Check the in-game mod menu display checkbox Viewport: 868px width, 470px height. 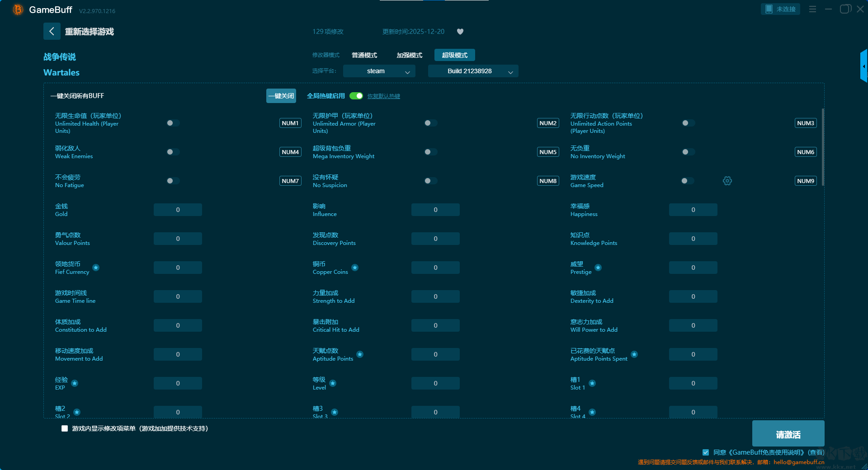coord(65,428)
